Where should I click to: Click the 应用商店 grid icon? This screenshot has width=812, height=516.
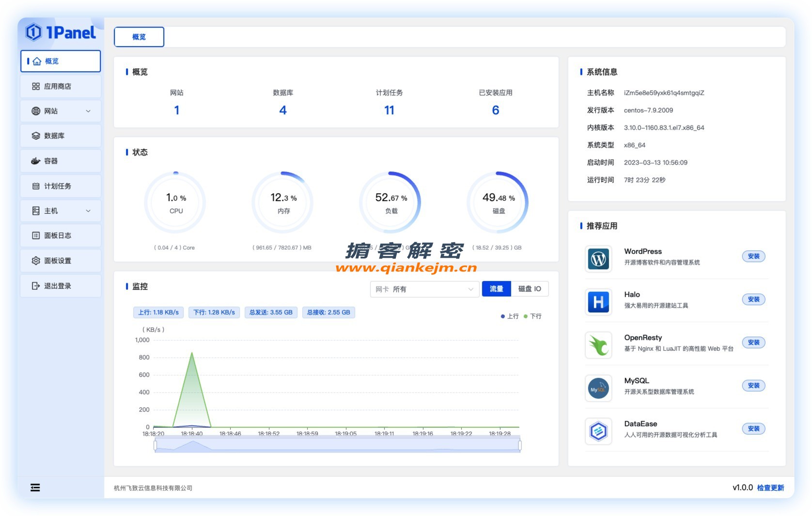point(36,86)
